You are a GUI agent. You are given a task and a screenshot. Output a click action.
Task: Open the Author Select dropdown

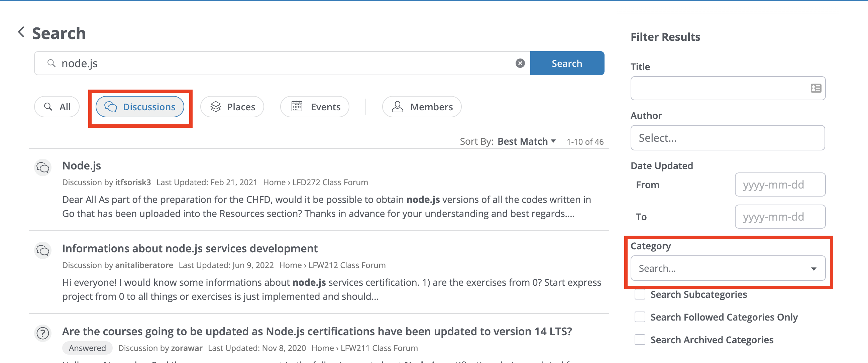[x=728, y=138]
